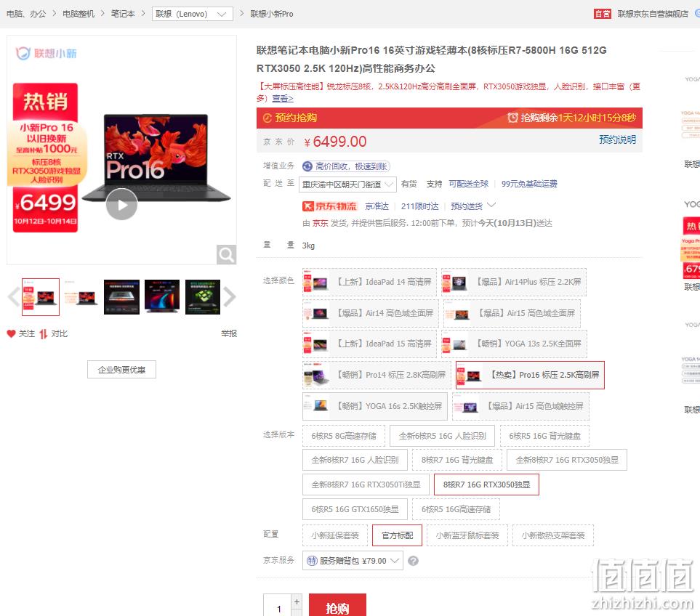700x616 pixels.
Task: Show next product thumbnails
Action: coord(229,297)
